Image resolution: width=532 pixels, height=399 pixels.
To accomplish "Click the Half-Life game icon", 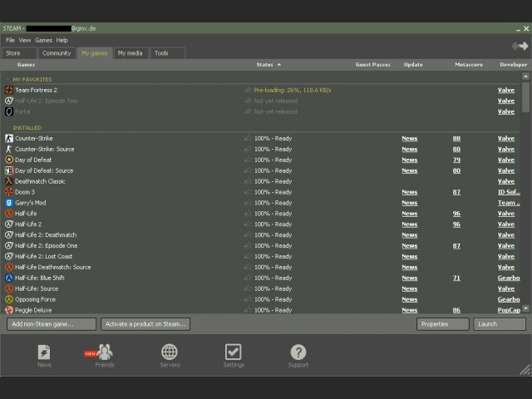I will click(9, 214).
